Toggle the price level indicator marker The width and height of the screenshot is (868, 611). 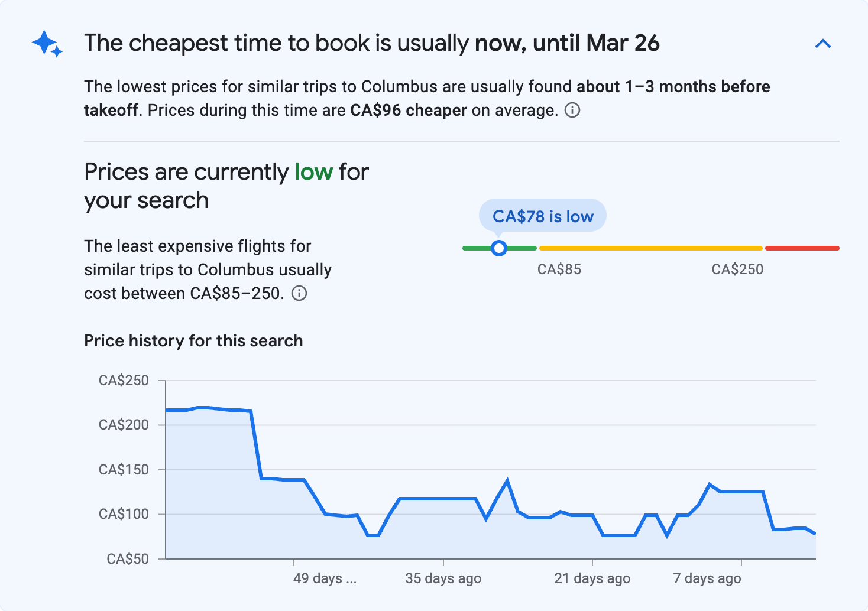point(499,248)
